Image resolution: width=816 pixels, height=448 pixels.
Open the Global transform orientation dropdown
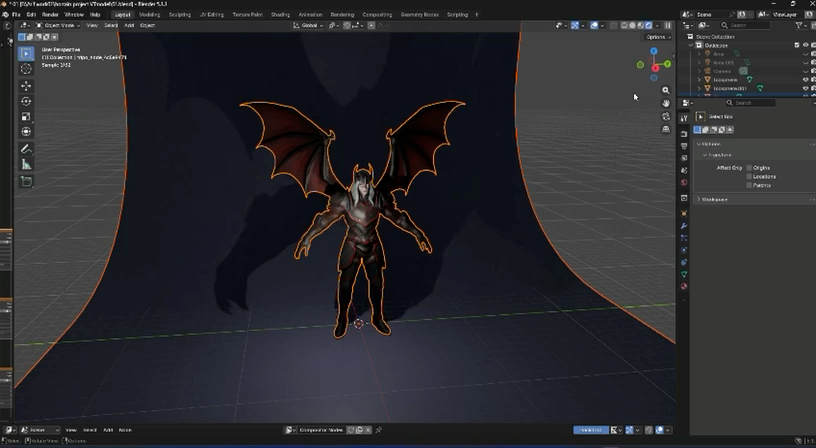click(x=308, y=25)
